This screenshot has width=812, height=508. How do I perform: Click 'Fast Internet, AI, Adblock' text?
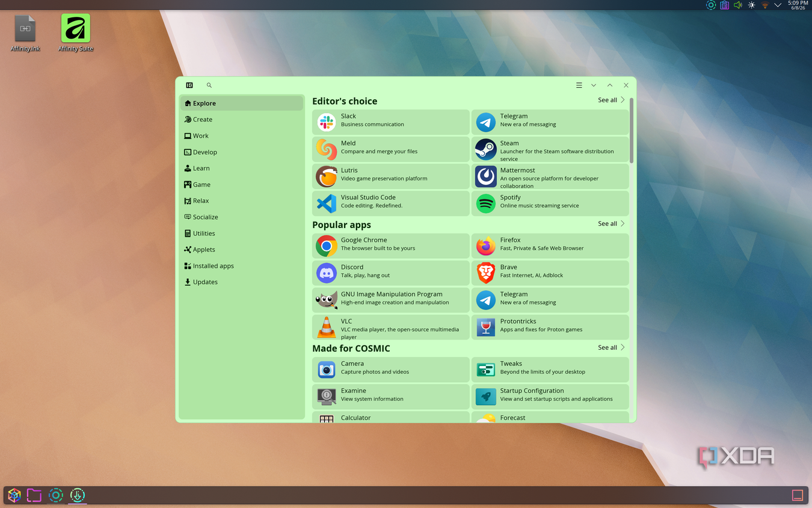[532, 276]
